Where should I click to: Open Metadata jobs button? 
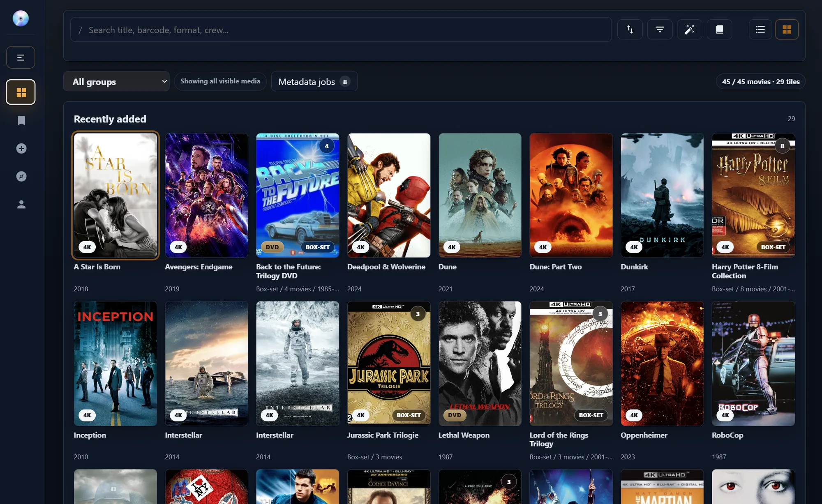coord(314,81)
